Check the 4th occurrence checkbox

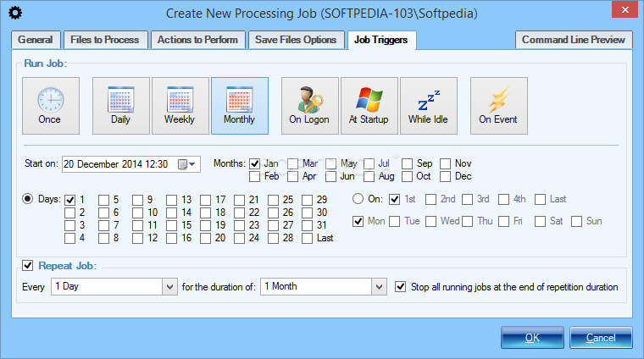pos(503,200)
